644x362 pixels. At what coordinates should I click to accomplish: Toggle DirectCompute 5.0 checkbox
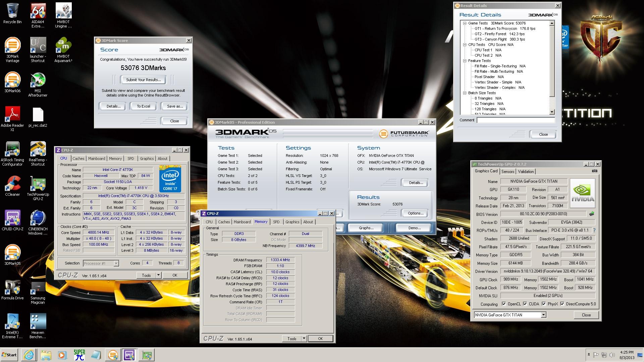click(562, 304)
